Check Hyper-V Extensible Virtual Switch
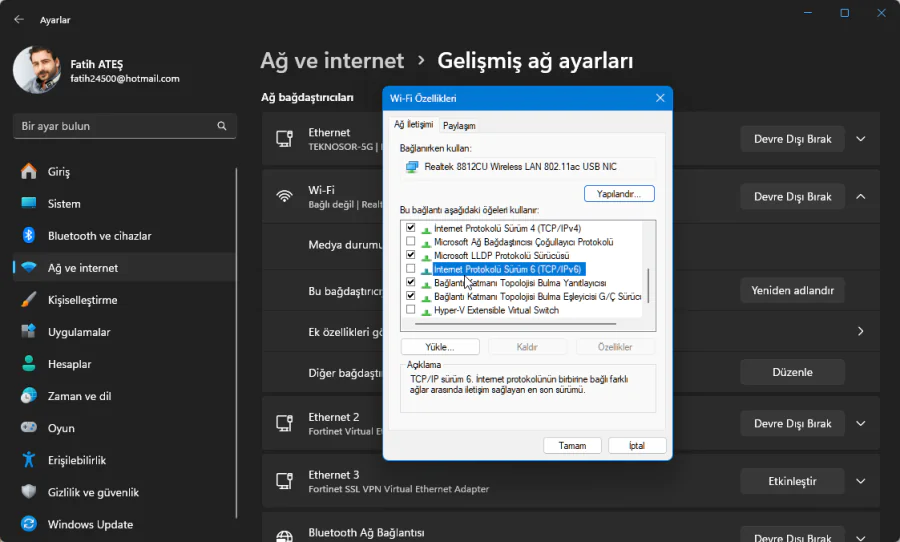 410,309
